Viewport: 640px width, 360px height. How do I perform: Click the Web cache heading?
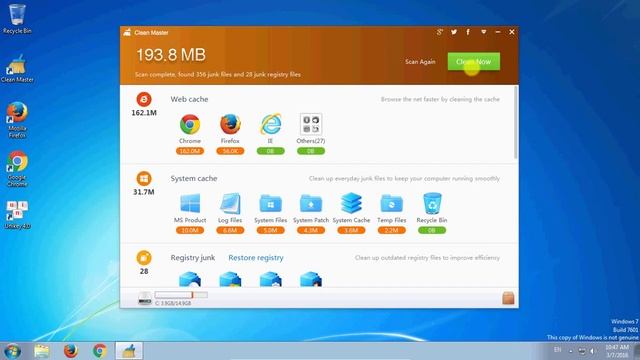tap(189, 99)
